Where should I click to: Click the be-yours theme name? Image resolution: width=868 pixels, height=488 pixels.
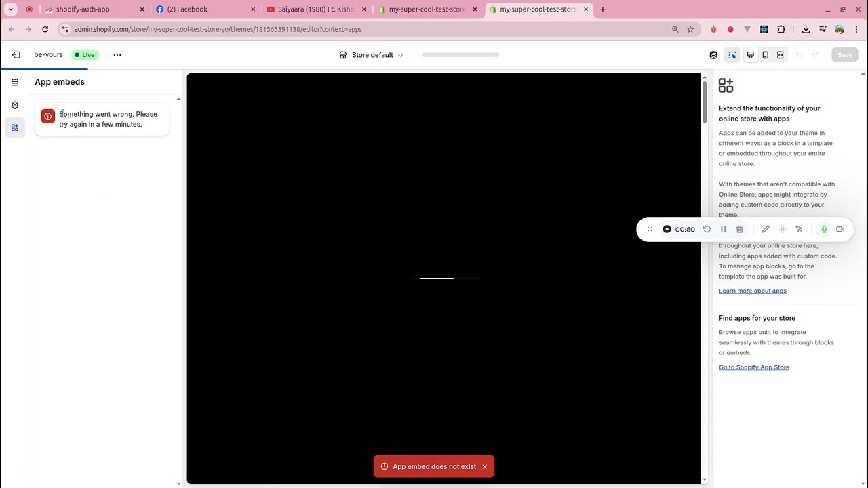48,55
